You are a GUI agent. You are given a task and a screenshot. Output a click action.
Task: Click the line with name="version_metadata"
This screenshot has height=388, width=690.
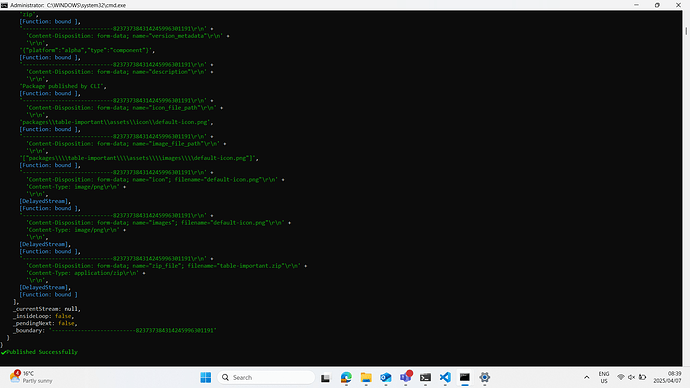click(x=128, y=36)
